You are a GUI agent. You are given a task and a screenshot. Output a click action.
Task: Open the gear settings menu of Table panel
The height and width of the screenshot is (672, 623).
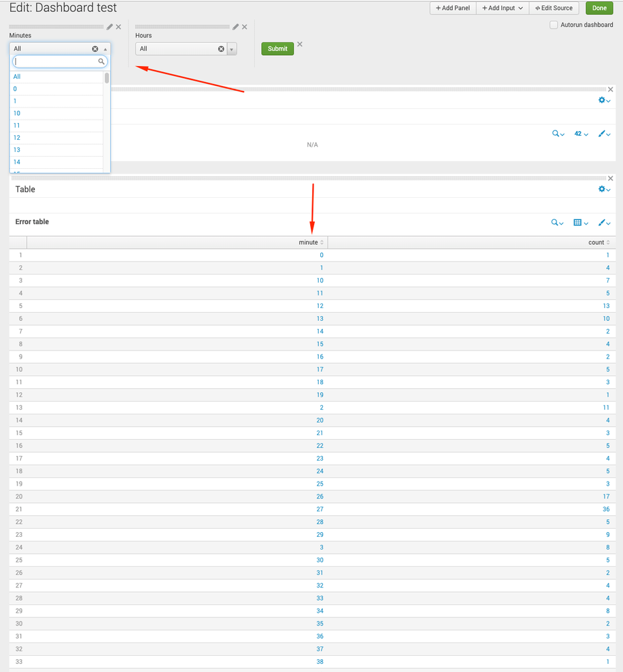click(603, 190)
